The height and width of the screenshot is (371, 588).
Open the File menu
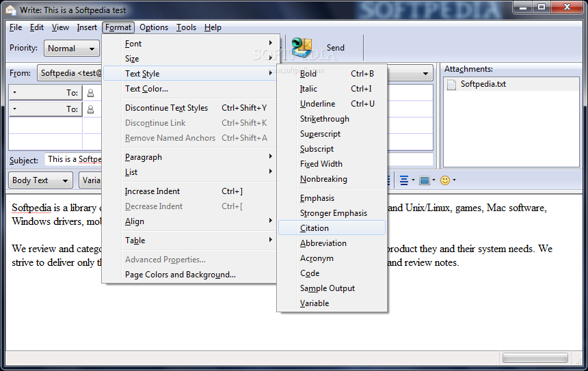click(x=16, y=27)
